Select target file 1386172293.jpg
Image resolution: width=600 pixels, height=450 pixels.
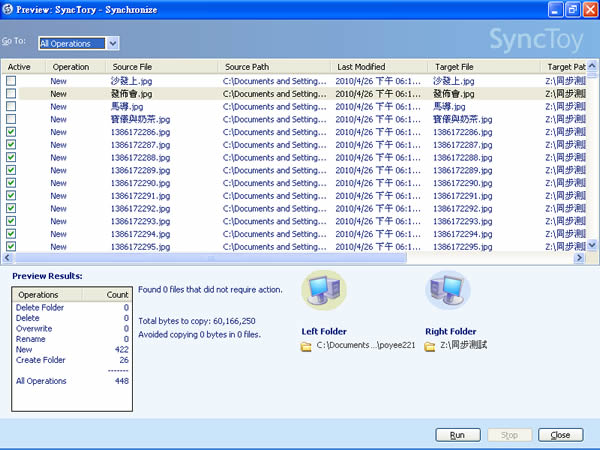(463, 222)
